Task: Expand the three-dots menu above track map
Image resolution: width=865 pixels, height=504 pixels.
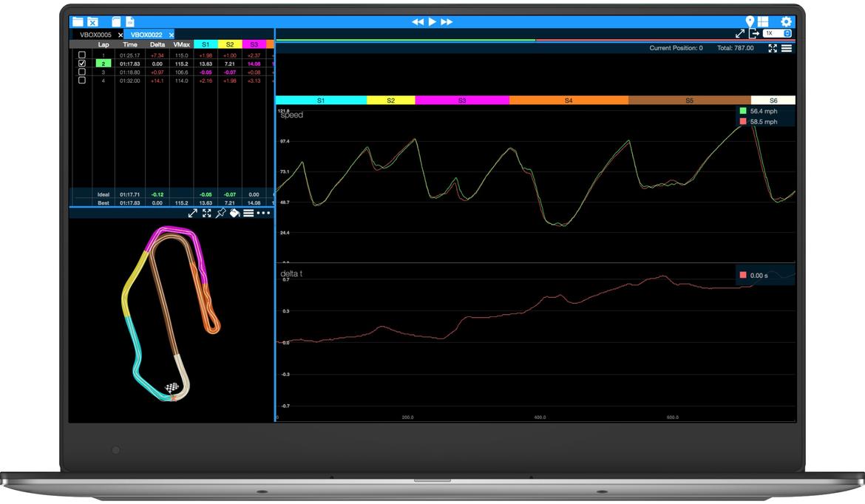Action: [263, 213]
